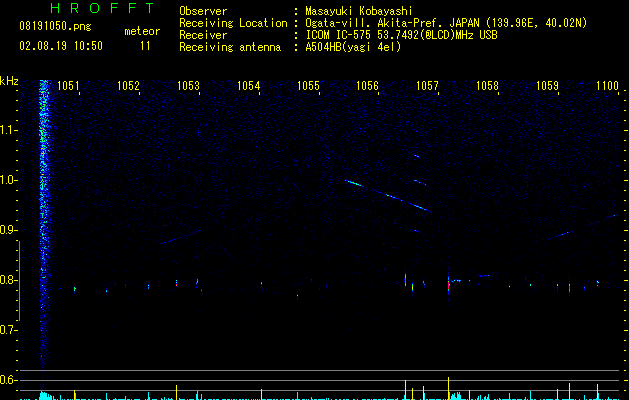
Task: Click the rising diagonal trace near 1059
Action: (580, 227)
